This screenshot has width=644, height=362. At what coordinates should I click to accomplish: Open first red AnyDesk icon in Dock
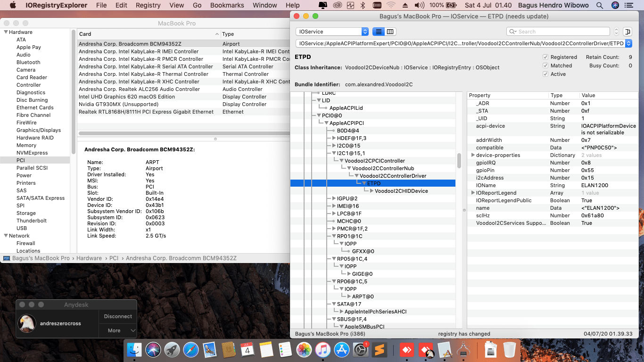[x=406, y=350]
